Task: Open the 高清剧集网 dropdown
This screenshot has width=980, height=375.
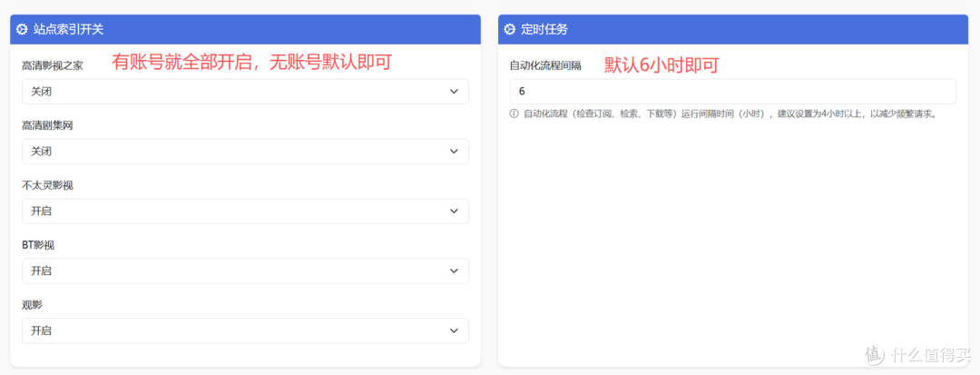Action: point(245,152)
